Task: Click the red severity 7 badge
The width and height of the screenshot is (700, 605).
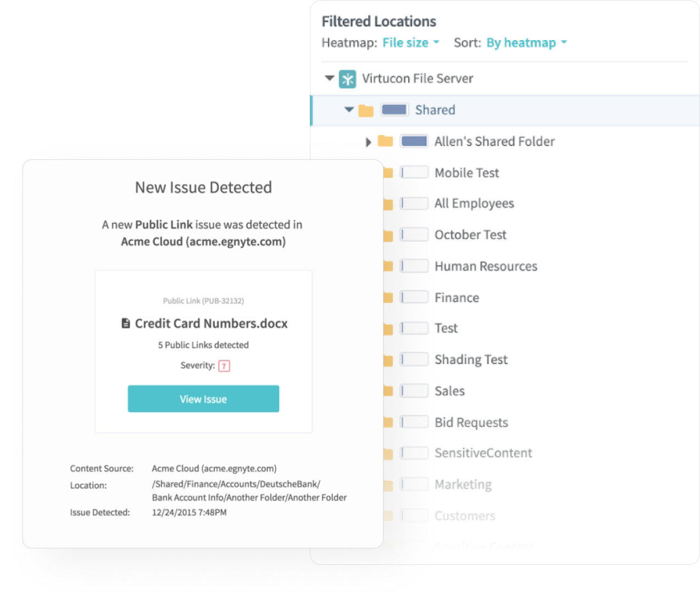Action: coord(224,366)
